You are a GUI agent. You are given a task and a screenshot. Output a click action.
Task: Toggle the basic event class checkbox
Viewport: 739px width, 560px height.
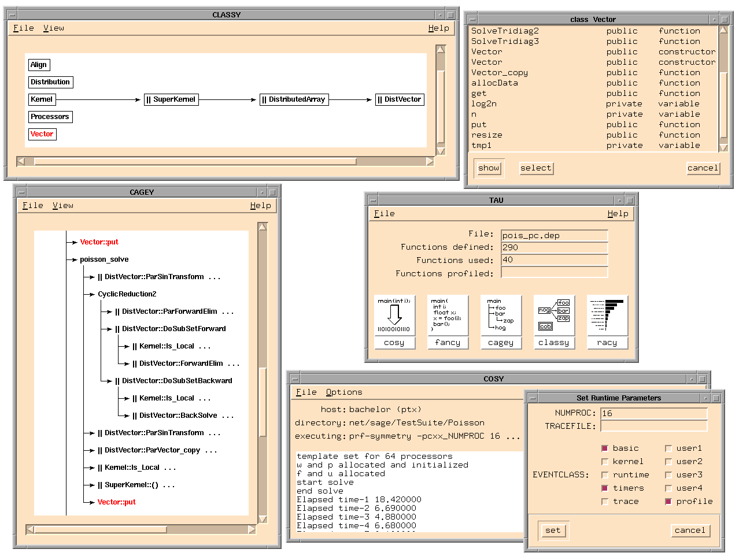pos(605,448)
